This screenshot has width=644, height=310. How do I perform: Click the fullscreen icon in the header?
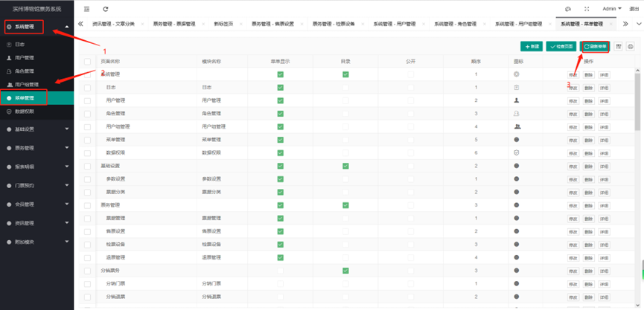pos(587,9)
